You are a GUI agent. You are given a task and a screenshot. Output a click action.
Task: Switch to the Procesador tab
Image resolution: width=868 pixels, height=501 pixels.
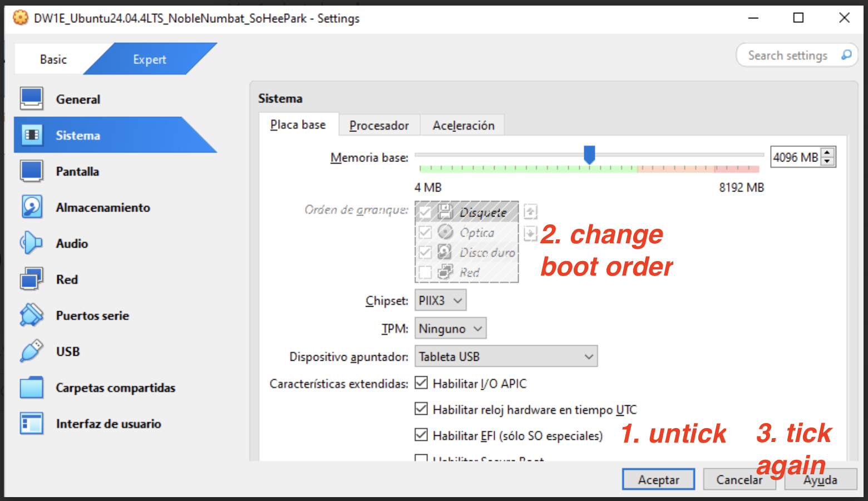tap(379, 125)
